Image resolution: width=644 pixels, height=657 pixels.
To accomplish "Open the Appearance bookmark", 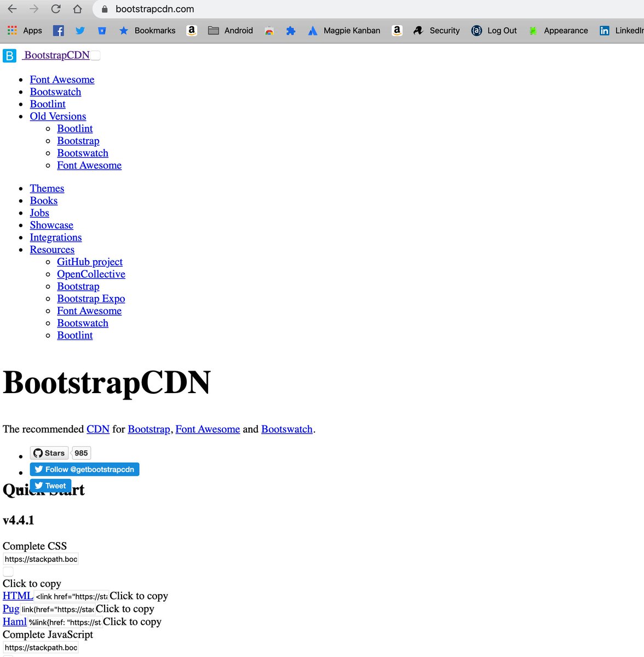I will (x=558, y=31).
